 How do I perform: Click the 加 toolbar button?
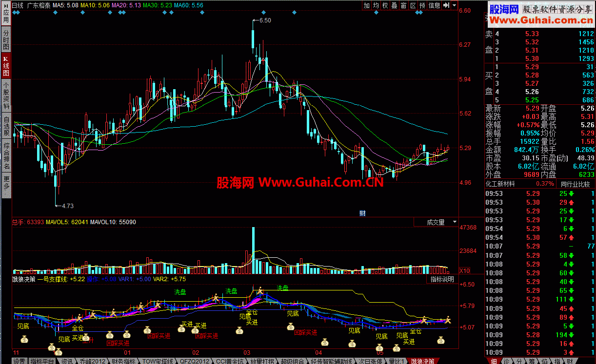pyautogui.click(x=367, y=5)
